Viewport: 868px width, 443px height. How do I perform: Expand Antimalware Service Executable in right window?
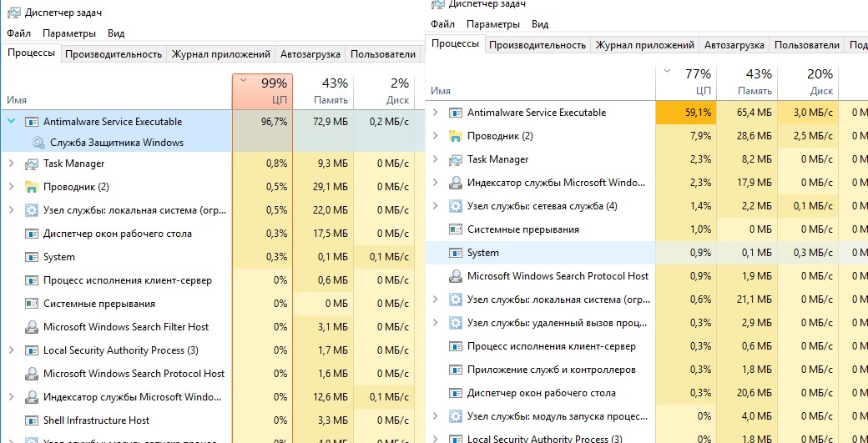click(436, 113)
